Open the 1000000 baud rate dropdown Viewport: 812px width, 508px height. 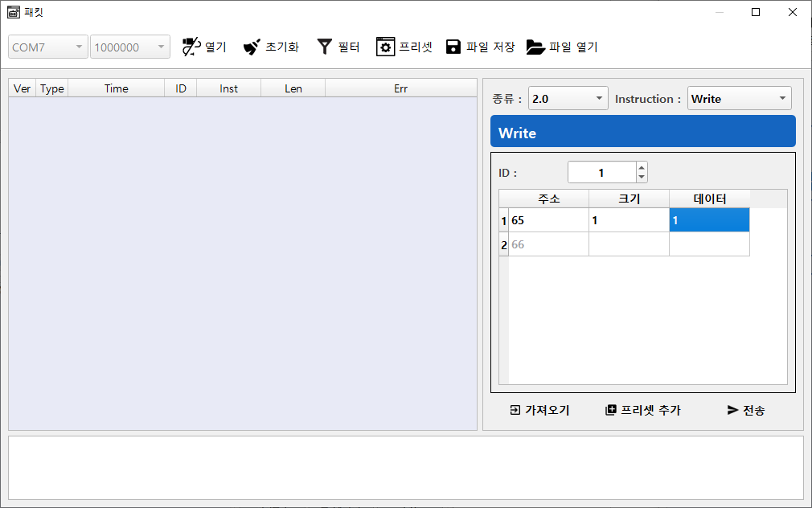click(130, 47)
